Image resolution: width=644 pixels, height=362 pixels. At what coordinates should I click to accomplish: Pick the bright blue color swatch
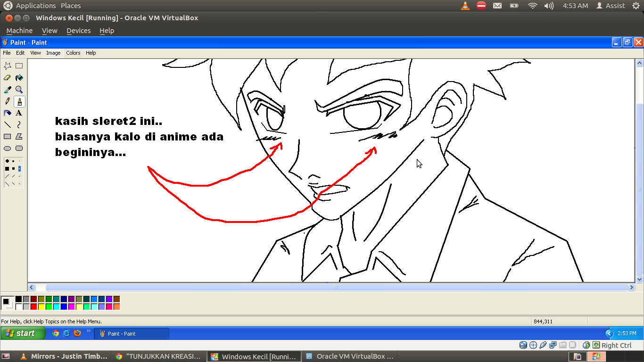click(x=64, y=307)
